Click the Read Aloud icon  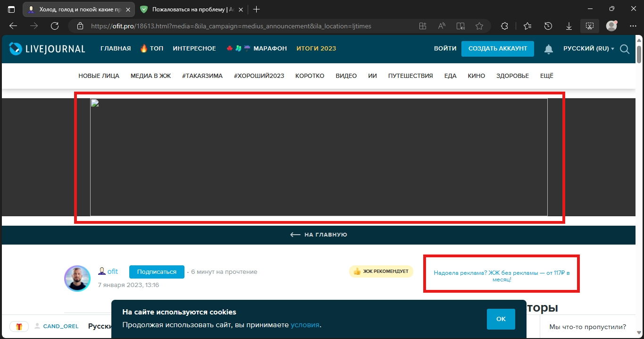point(442,26)
